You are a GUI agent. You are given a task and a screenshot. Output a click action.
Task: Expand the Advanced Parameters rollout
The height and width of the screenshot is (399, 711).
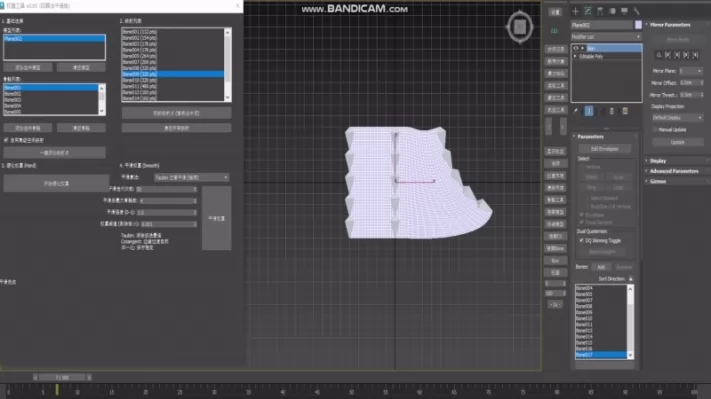[674, 171]
